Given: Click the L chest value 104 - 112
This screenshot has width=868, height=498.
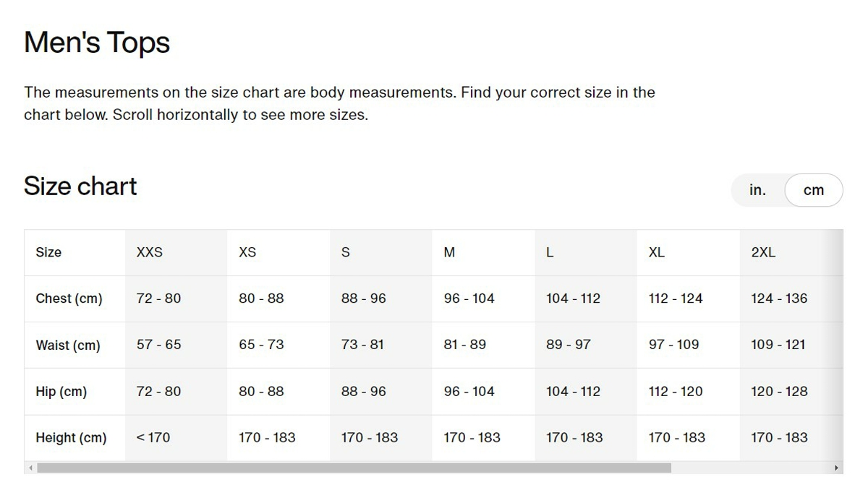Looking at the screenshot, I should [573, 299].
